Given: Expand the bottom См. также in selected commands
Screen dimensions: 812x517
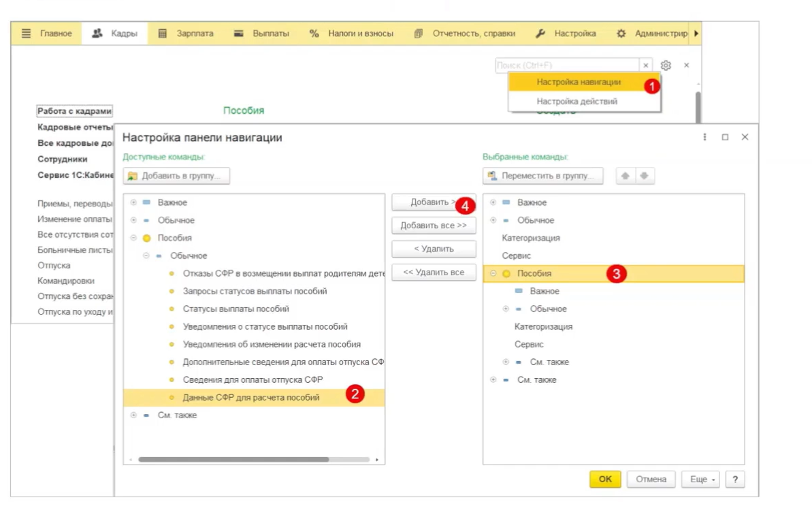Looking at the screenshot, I should pyautogui.click(x=493, y=379).
